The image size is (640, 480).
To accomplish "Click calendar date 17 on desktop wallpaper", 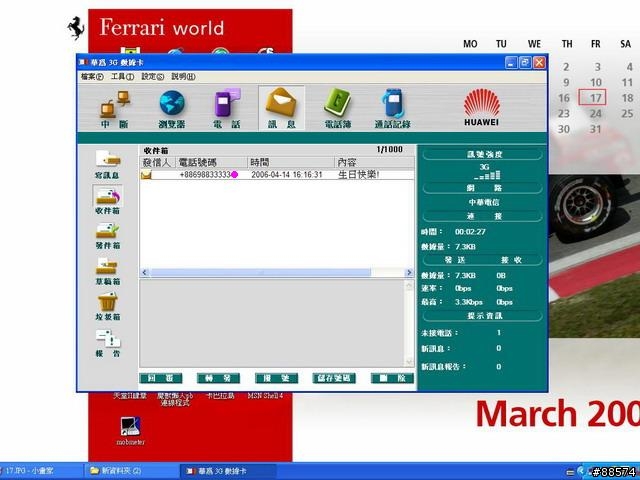I will coord(592,98).
